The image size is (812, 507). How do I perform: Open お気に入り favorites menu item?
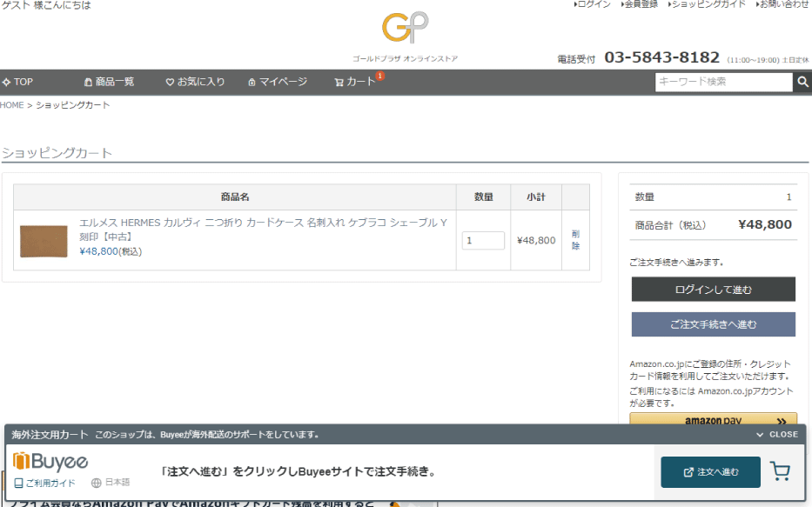[x=195, y=82]
